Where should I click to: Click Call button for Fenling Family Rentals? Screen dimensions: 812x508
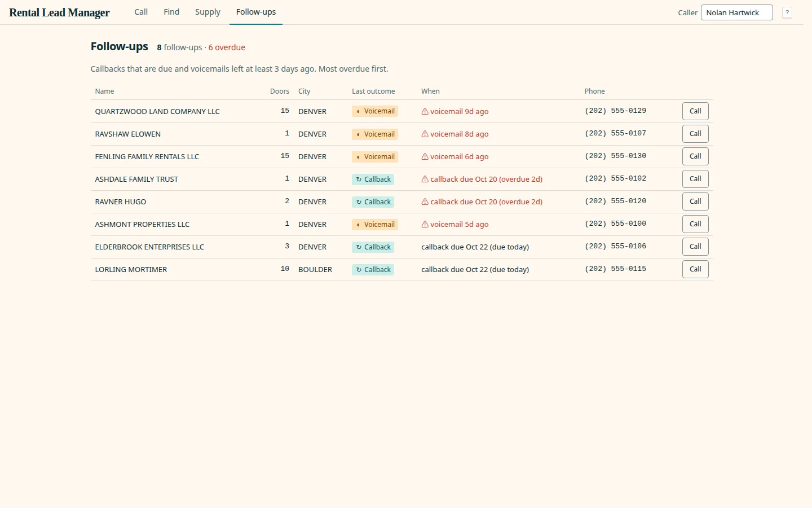point(695,156)
